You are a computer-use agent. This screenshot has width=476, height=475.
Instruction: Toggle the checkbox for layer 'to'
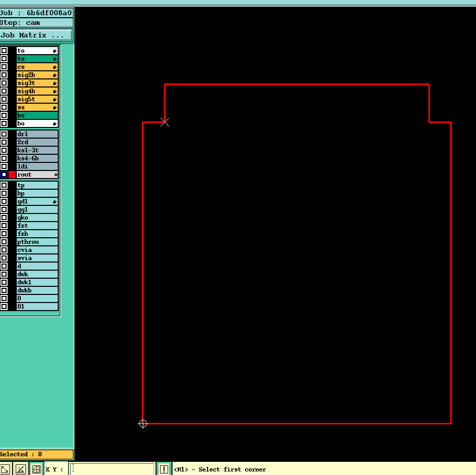click(4, 51)
